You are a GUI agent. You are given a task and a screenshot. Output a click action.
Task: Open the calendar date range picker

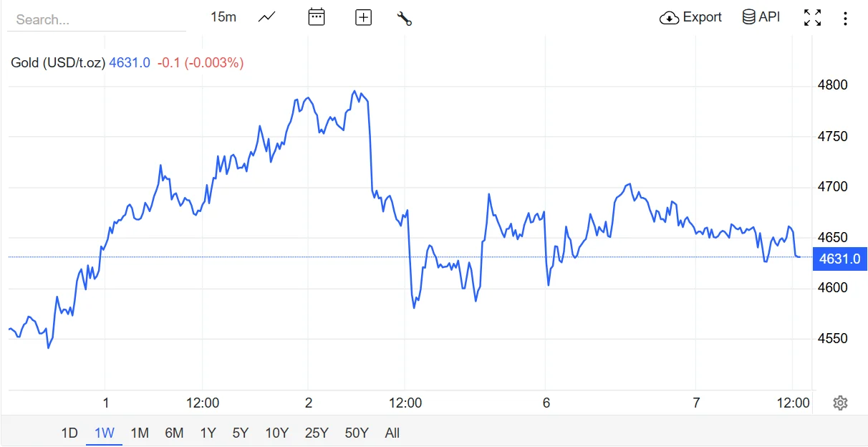point(317,17)
